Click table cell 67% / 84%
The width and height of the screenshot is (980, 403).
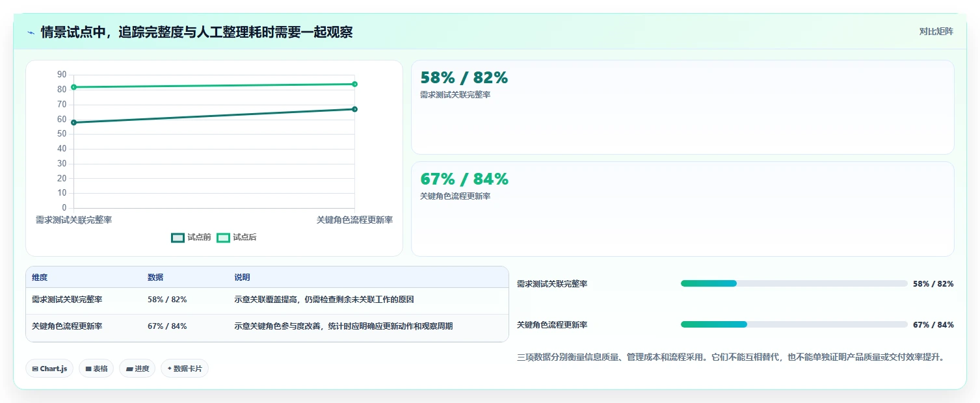167,326
